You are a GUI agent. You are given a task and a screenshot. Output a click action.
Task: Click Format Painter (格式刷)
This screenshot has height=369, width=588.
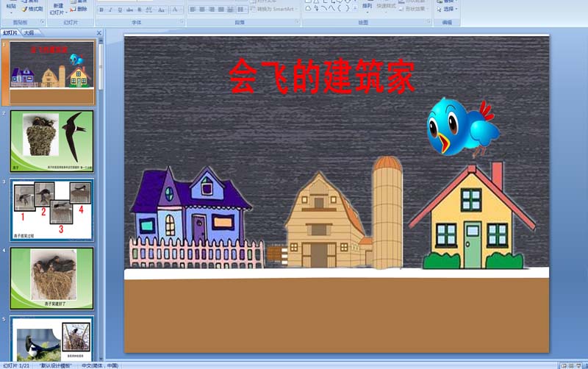(x=33, y=9)
